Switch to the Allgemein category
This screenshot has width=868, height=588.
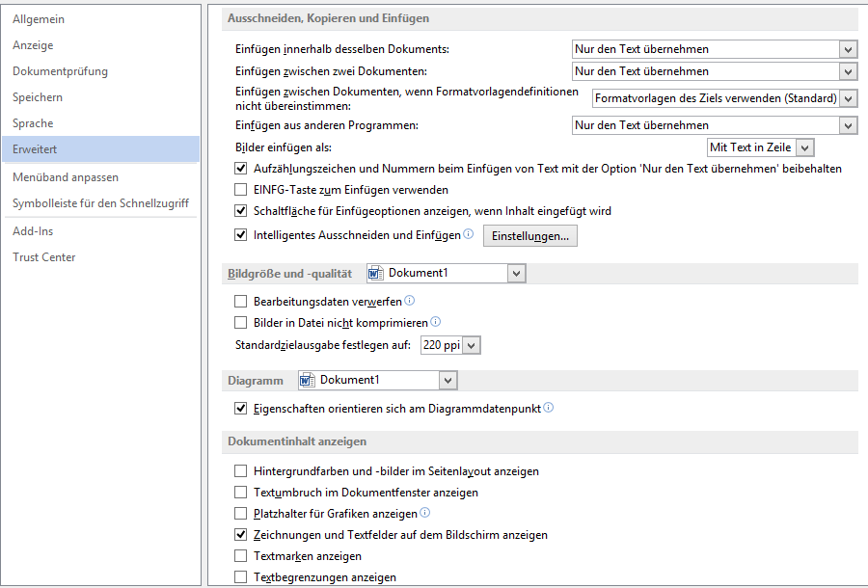39,19
